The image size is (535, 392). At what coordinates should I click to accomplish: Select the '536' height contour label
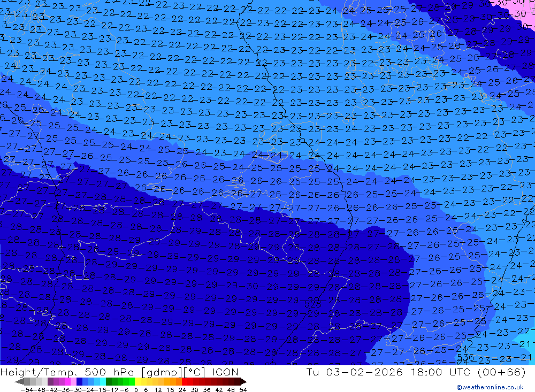pos(466,357)
